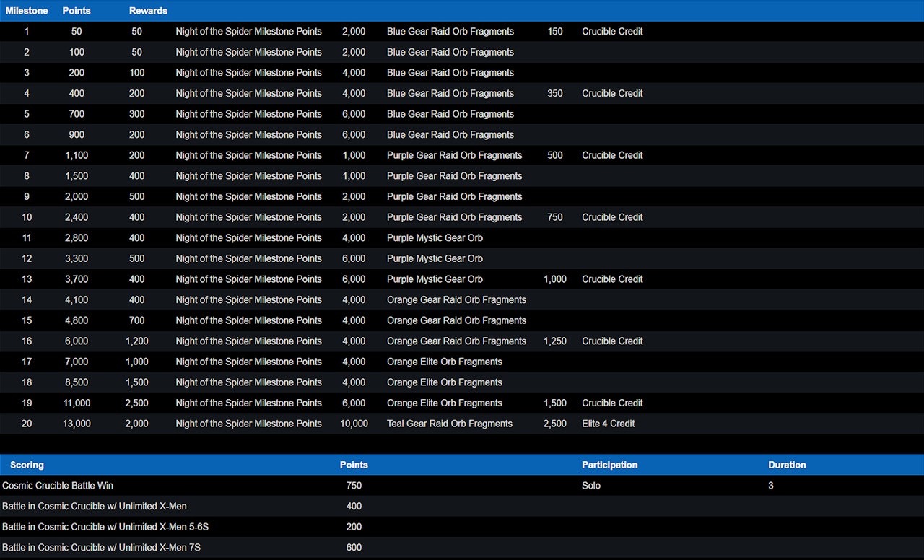Click the Points column header in milestone table

coord(77,11)
